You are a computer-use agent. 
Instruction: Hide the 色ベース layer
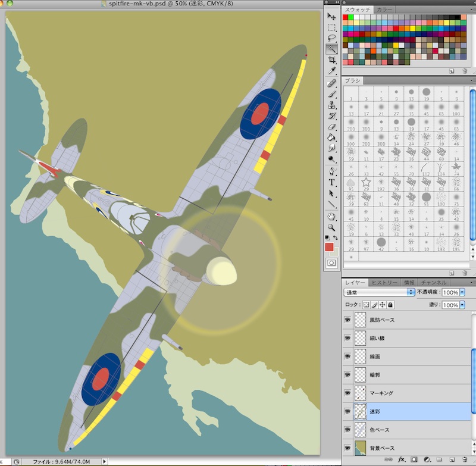(347, 430)
